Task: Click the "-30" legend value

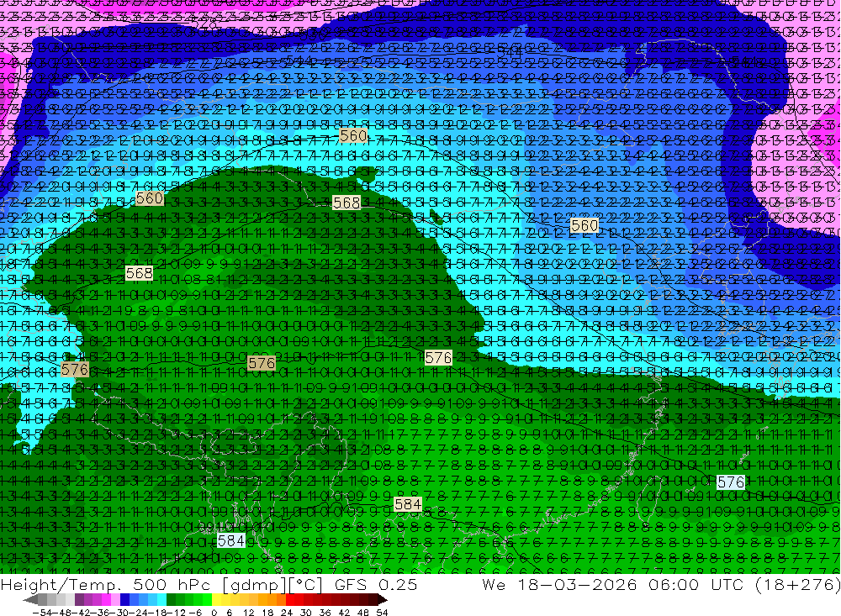Action: [119, 613]
